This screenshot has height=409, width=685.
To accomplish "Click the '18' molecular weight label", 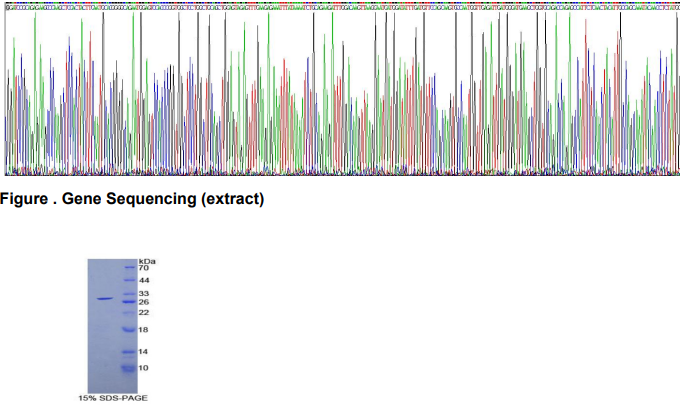I will pyautogui.click(x=143, y=329).
